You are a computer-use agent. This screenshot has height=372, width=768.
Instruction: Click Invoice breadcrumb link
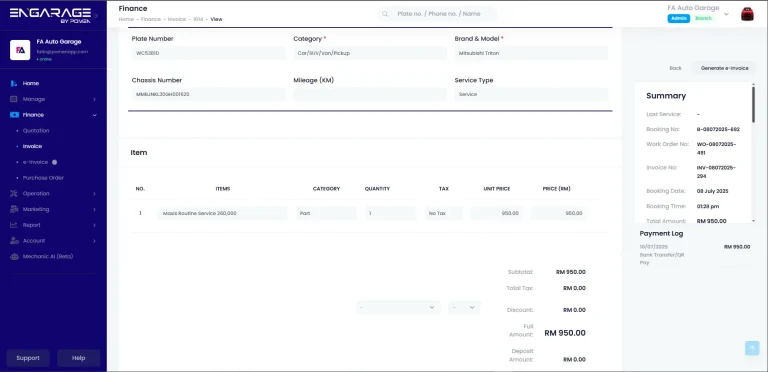coord(177,19)
